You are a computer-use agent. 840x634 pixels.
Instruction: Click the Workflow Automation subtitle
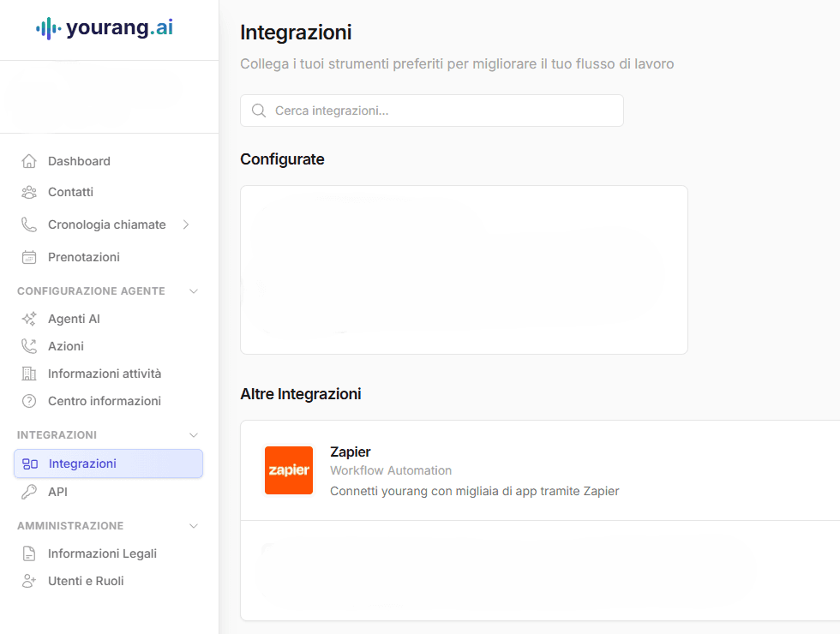tap(391, 470)
